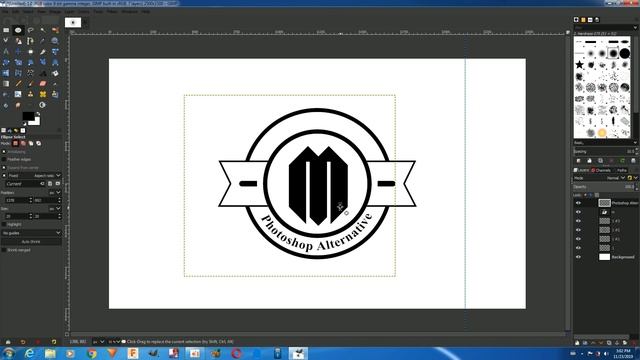The image size is (640, 360).
Task: Open the No guides dropdown
Action: pyautogui.click(x=31, y=233)
